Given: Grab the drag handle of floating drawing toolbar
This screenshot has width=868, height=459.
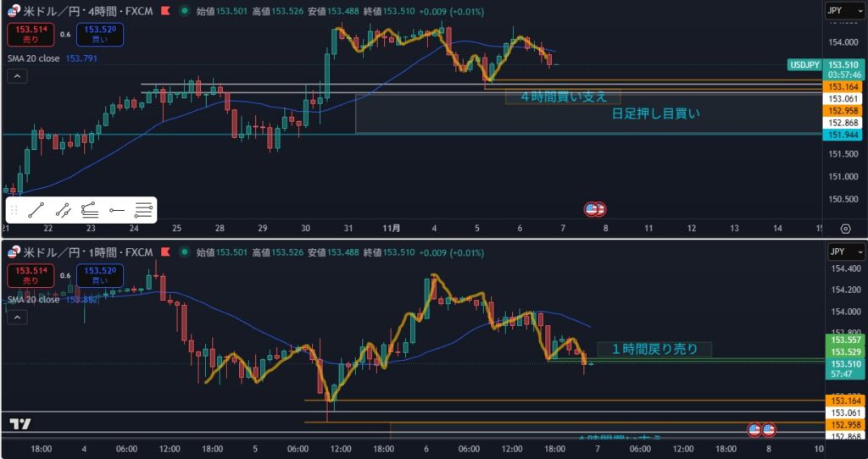Looking at the screenshot, I should (x=14, y=209).
